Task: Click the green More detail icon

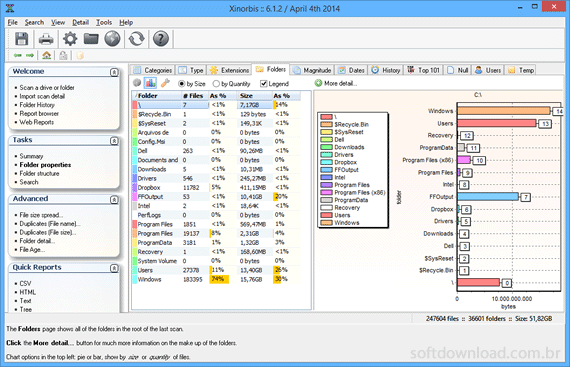Action: click(318, 83)
